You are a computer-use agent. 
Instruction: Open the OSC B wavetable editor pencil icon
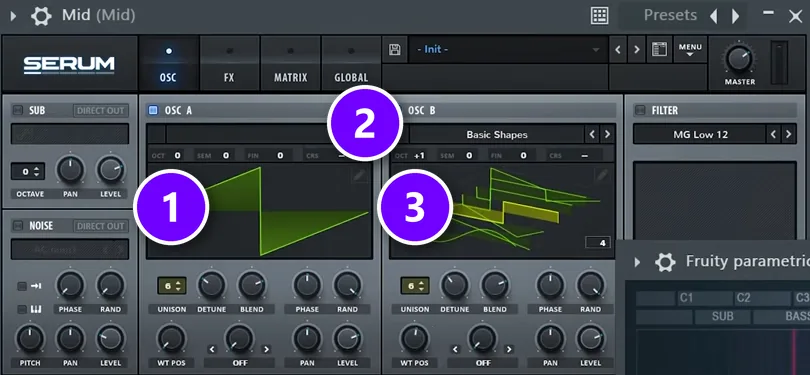pyautogui.click(x=602, y=175)
